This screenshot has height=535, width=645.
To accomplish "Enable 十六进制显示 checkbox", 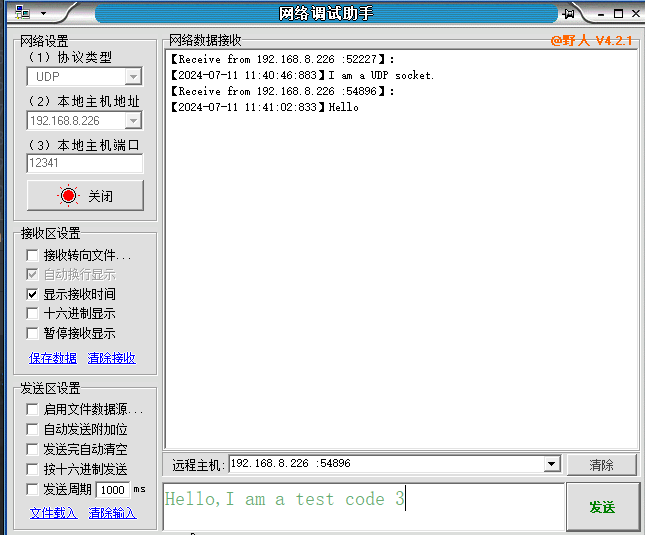I will click(32, 313).
